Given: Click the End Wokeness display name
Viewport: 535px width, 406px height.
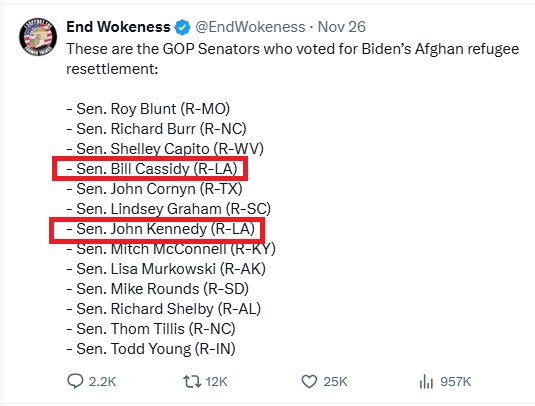Looking at the screenshot, I should [118, 27].
